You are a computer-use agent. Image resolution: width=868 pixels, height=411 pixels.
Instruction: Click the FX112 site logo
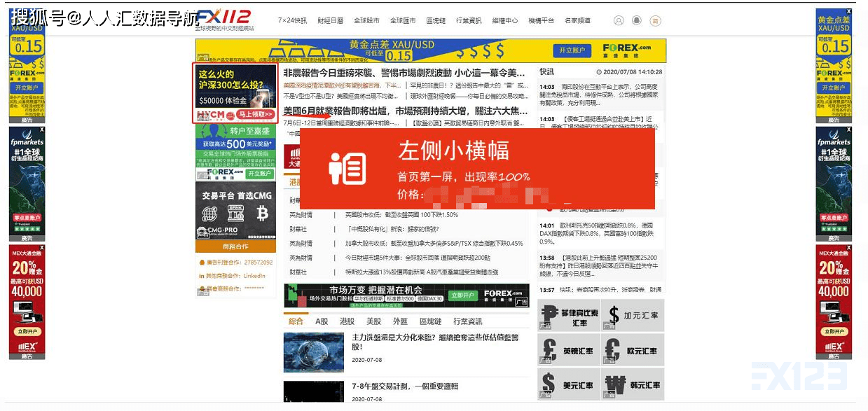tap(224, 20)
